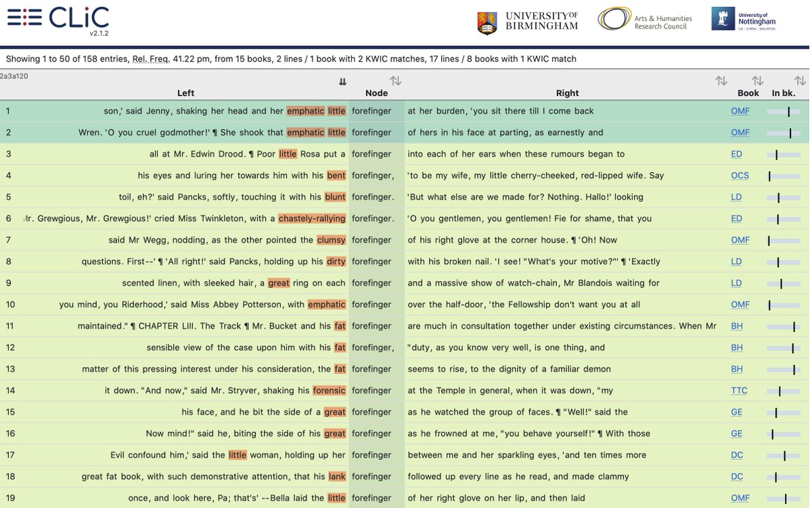
Task: Open GE book link in row 16
Action: point(736,433)
